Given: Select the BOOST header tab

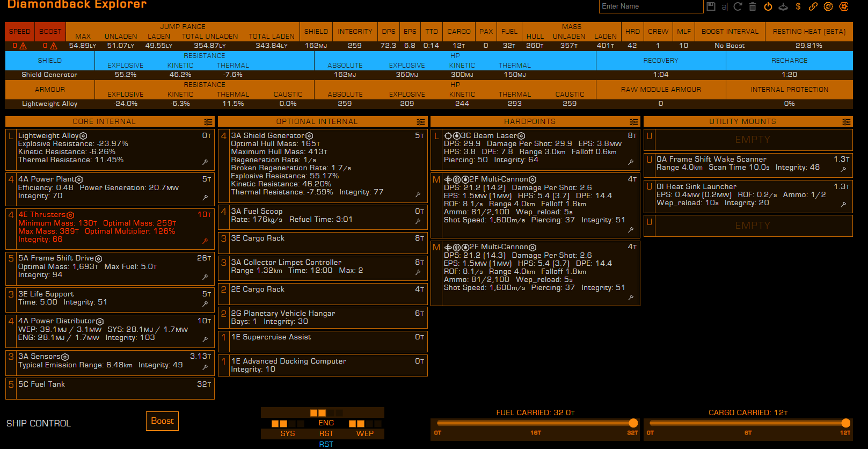Looking at the screenshot, I should point(50,32).
